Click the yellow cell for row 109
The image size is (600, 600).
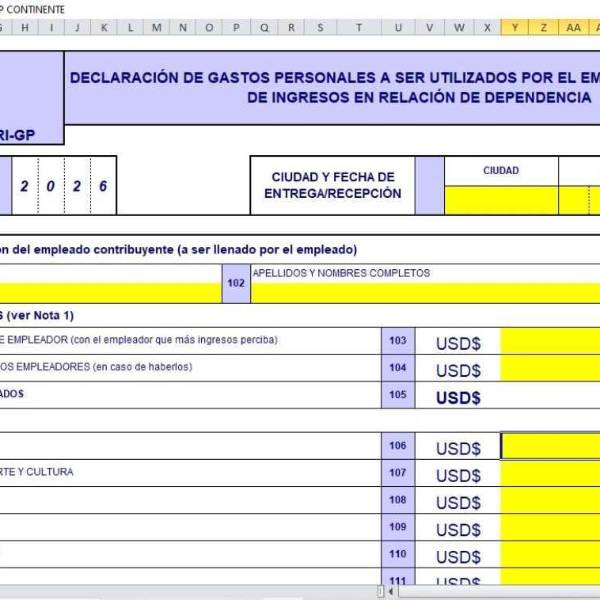coord(550,528)
